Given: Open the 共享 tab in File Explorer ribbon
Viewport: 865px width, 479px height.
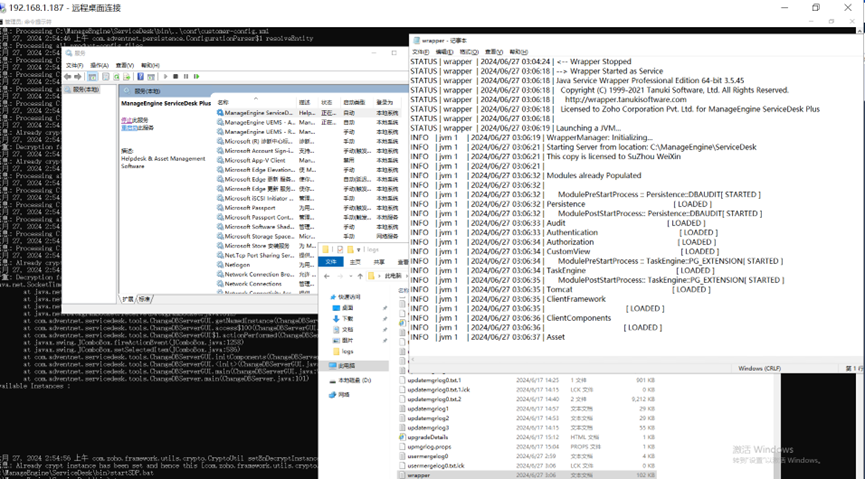Looking at the screenshot, I should 379,262.
